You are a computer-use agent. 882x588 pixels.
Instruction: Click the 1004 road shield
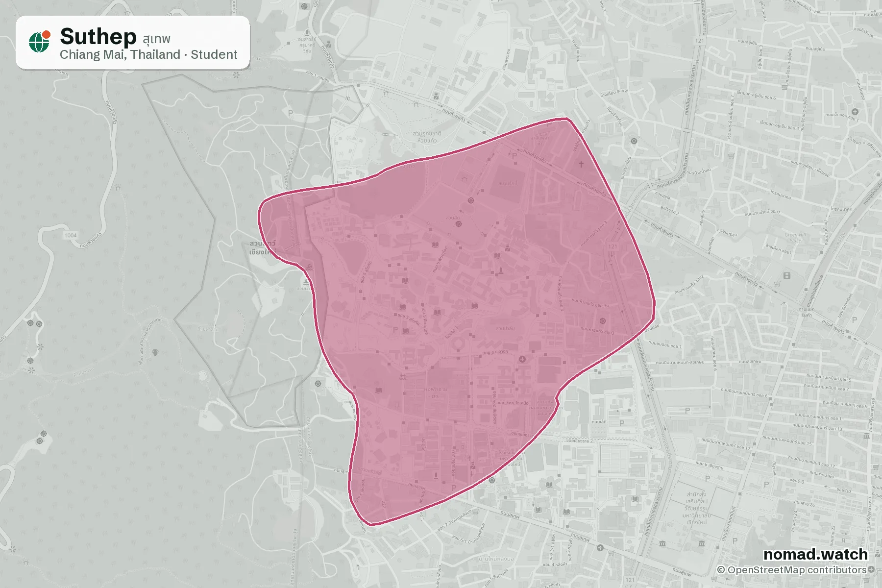point(71,235)
